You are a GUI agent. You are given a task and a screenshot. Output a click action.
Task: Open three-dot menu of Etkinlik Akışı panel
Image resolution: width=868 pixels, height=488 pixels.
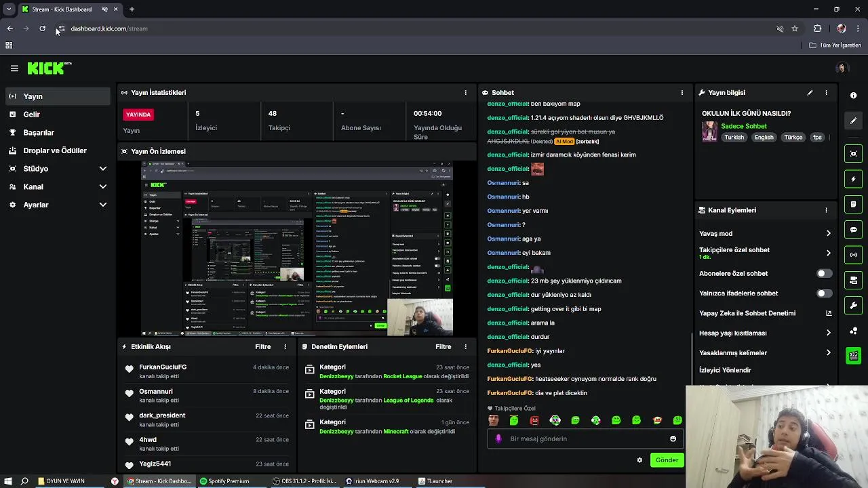pos(285,346)
